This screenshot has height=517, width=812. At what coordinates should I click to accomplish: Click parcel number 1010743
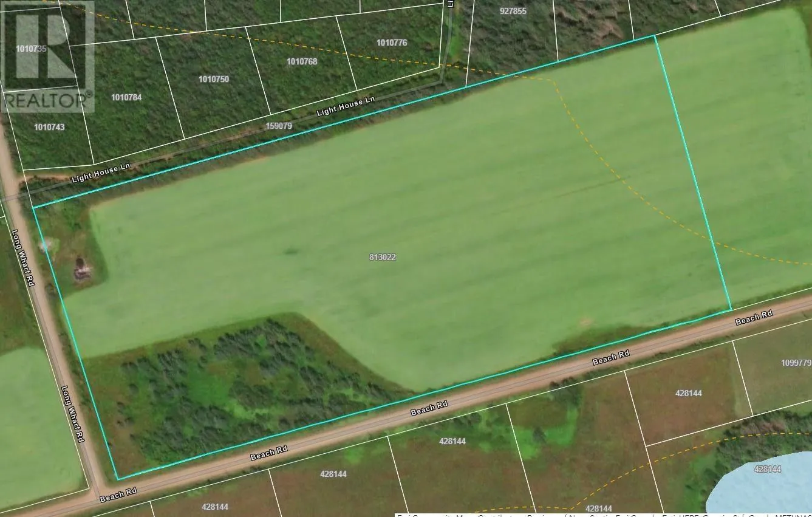49,127
